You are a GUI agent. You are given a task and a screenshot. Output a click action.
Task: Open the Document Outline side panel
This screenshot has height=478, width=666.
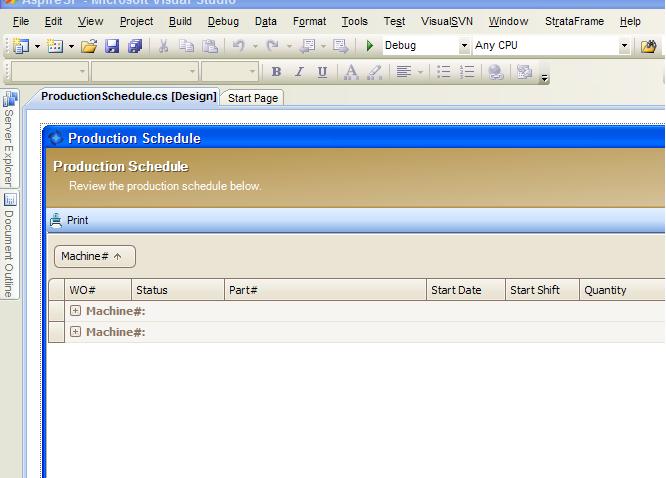pyautogui.click(x=9, y=239)
